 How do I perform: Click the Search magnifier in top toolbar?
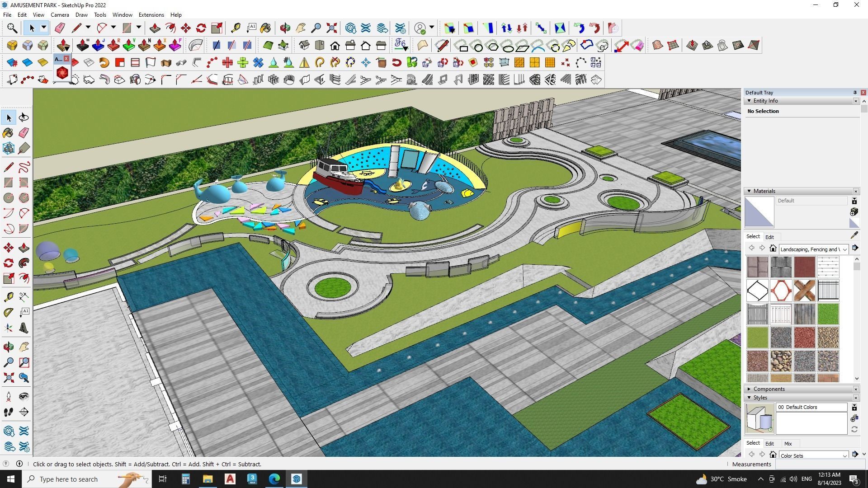pos(12,28)
